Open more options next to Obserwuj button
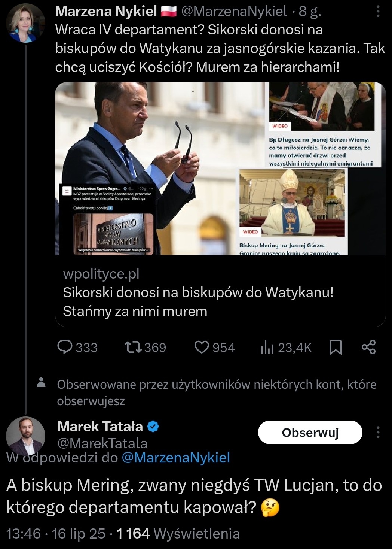 378,433
